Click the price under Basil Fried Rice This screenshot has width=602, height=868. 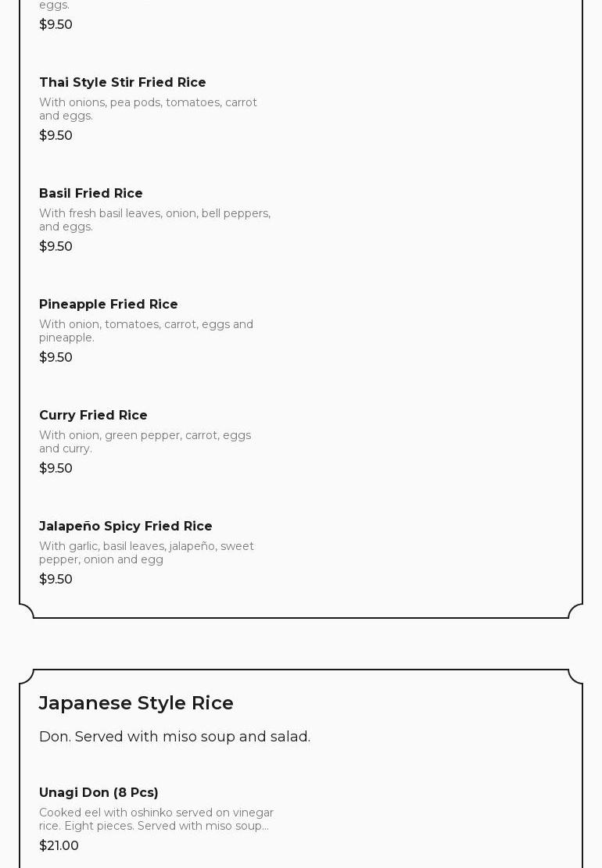(56, 246)
